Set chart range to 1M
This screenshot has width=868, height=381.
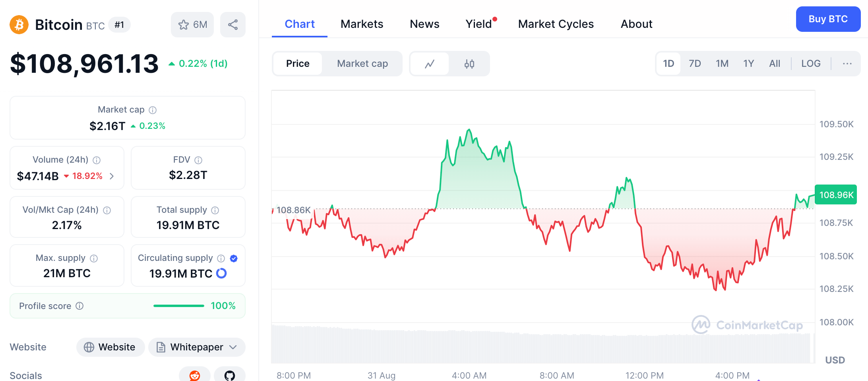pos(722,64)
